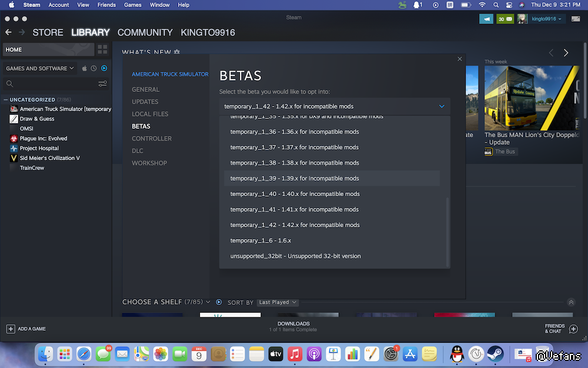Open The Bus MAN Lion's City news thumbnail
This screenshot has width=588, height=368.
point(532,98)
